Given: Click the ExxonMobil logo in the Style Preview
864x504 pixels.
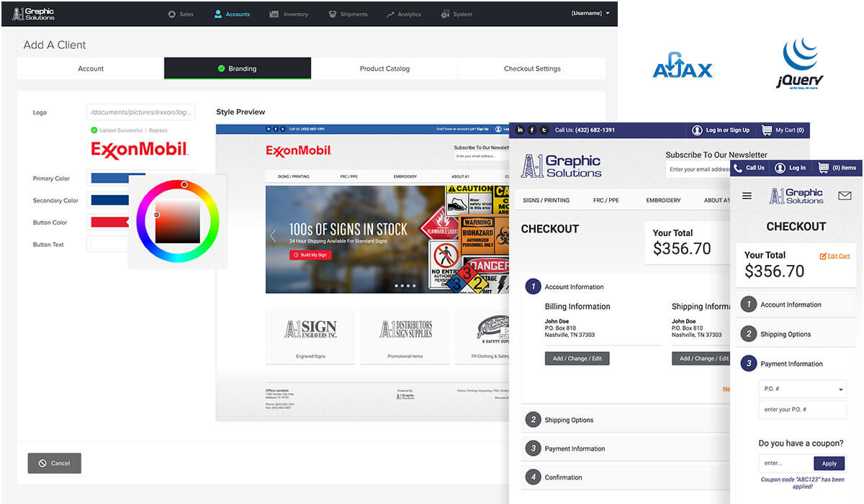Looking at the screenshot, I should pos(298,150).
